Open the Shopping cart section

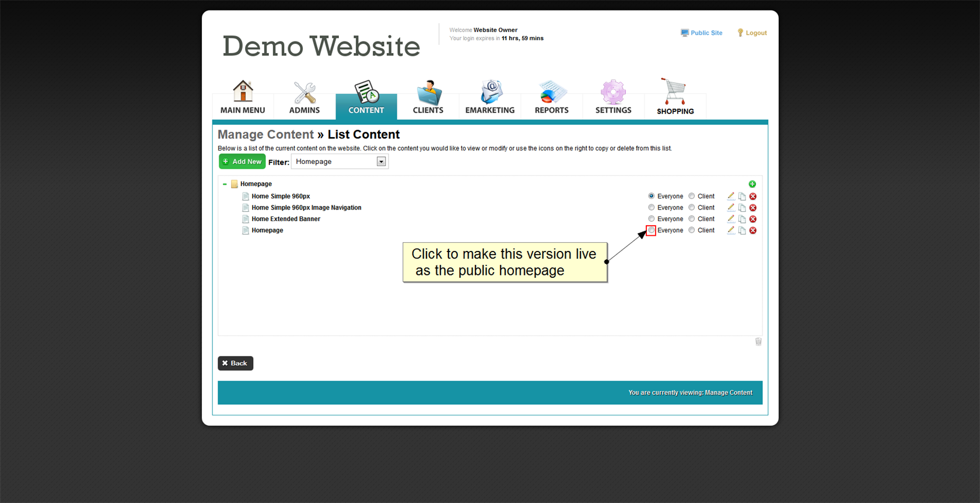(x=675, y=97)
